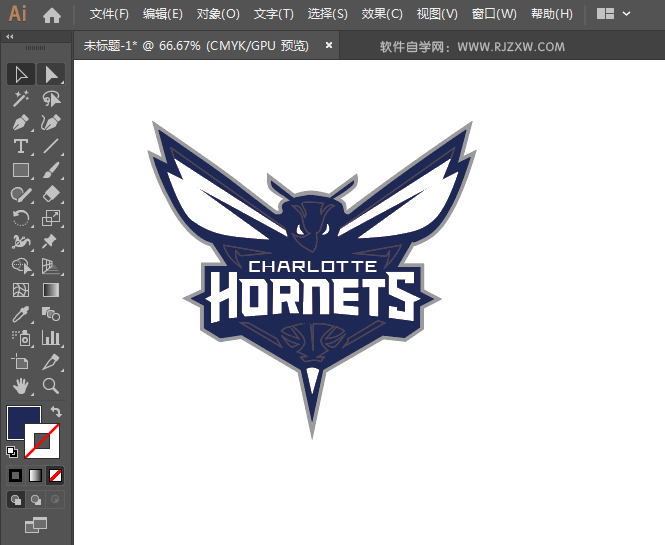Open the arrange documents layout button
The image size is (665, 545).
point(605,14)
